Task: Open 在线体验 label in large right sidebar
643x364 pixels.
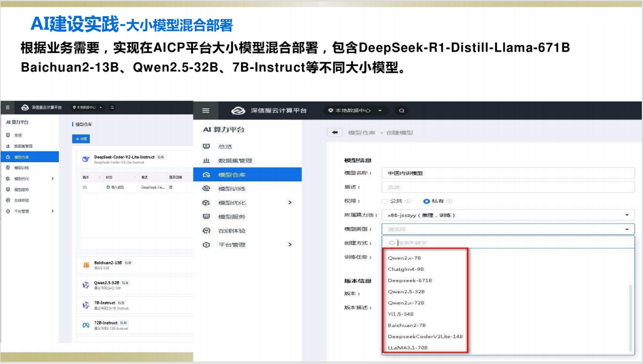Action: tap(232, 231)
